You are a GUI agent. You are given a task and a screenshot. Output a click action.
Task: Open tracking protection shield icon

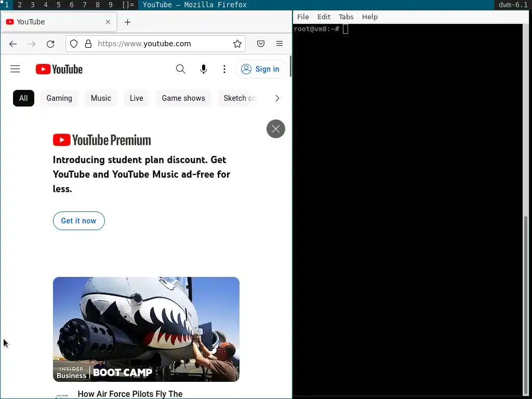click(74, 44)
